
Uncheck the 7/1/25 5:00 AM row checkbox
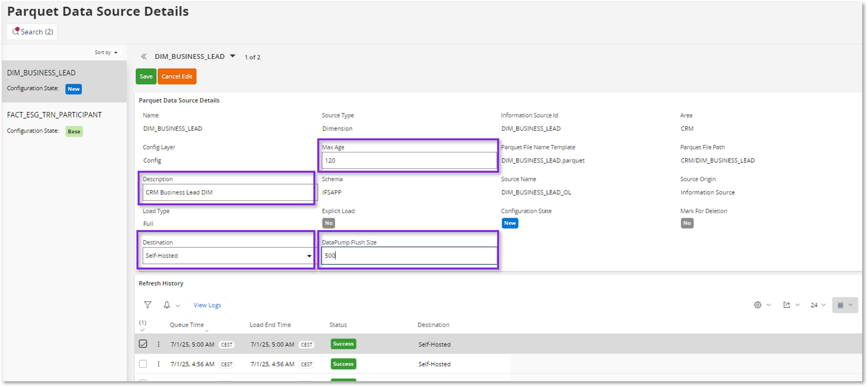point(143,344)
